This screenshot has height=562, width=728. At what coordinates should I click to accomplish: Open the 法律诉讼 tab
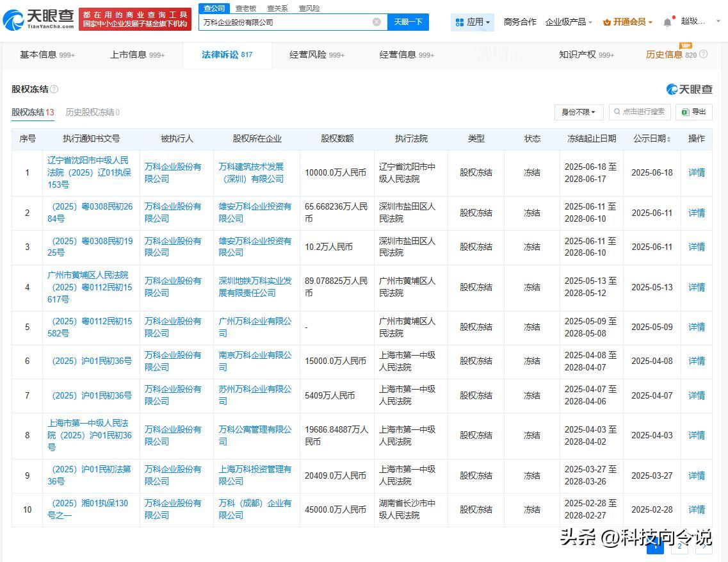[x=227, y=55]
